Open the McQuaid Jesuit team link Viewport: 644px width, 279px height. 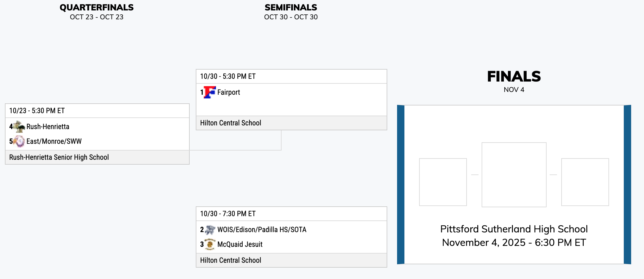coord(240,244)
